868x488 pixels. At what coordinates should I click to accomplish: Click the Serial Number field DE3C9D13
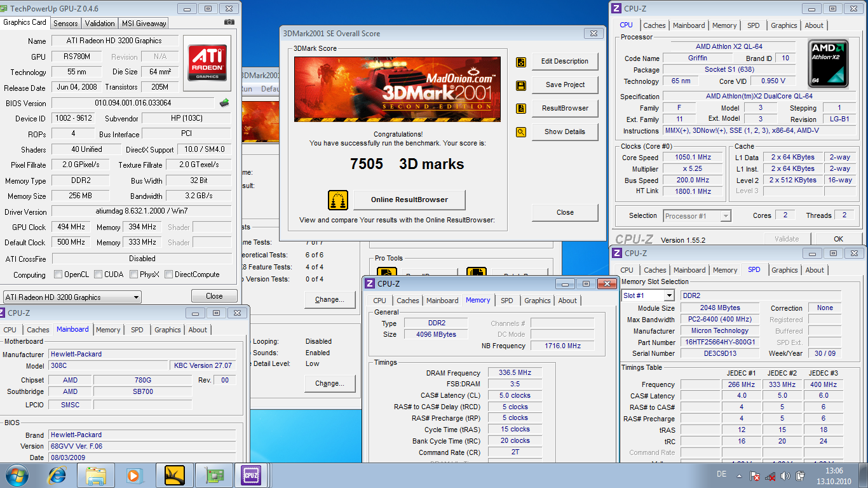721,353
